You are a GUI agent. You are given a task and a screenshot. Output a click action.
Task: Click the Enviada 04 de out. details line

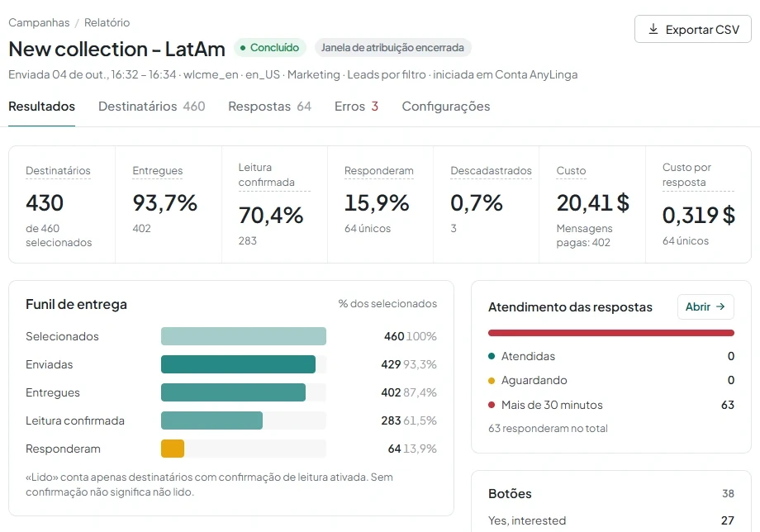292,74
